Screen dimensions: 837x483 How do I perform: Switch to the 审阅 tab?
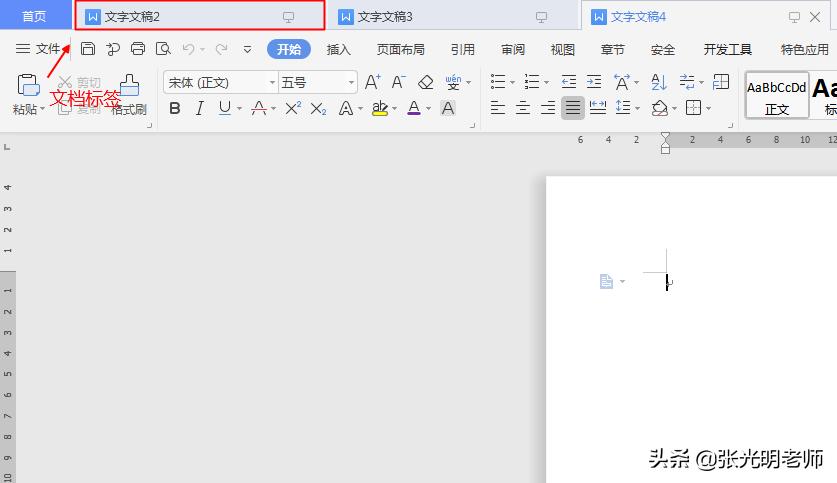(x=513, y=50)
